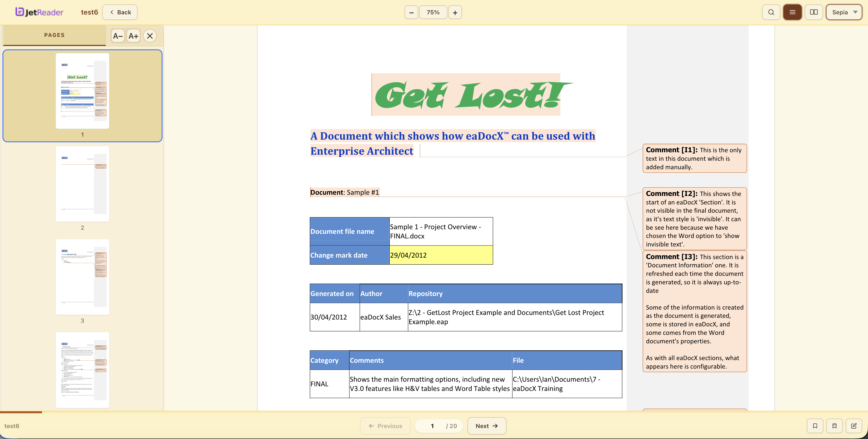Increase thumbnail size with A+
The image size is (868, 439).
pos(133,36)
